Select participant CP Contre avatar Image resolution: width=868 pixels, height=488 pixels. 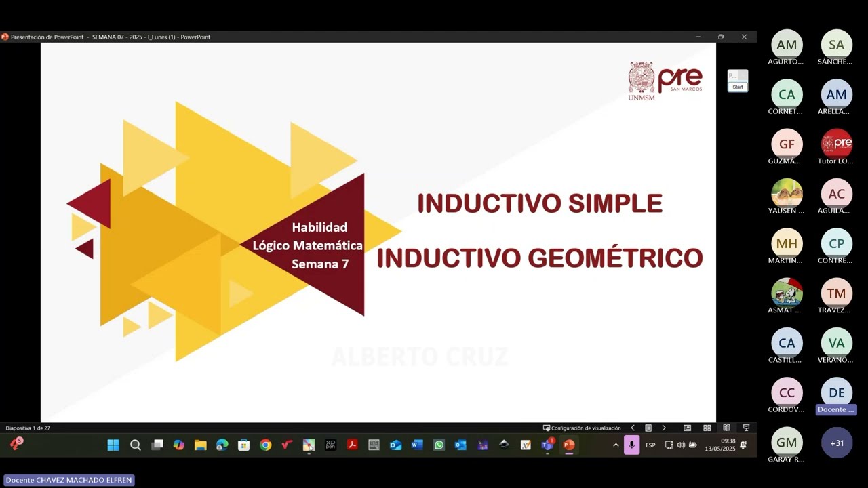(x=836, y=244)
